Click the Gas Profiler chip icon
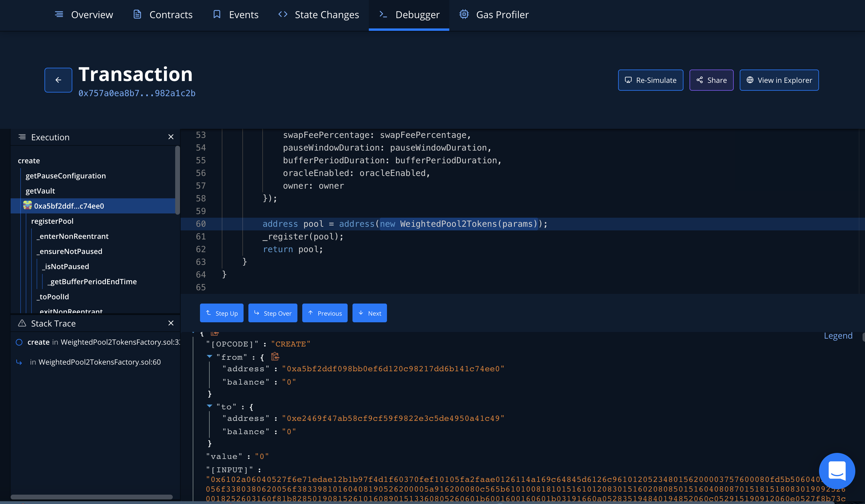The image size is (865, 504). 464,15
